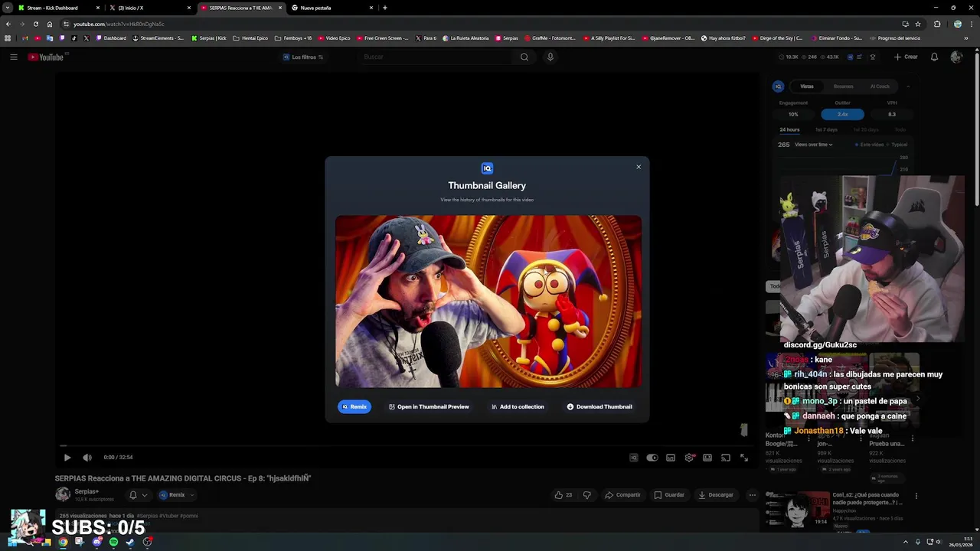The width and height of the screenshot is (980, 551).
Task: Open 'Video Epico' bookmark
Action: (334, 37)
